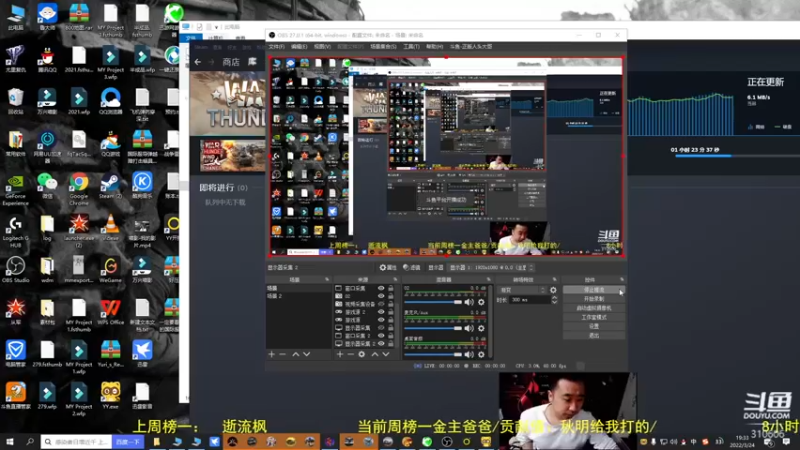The width and height of the screenshot is (800, 450).
Task: Pop out the Sources dock panel icon
Action: tap(395, 280)
